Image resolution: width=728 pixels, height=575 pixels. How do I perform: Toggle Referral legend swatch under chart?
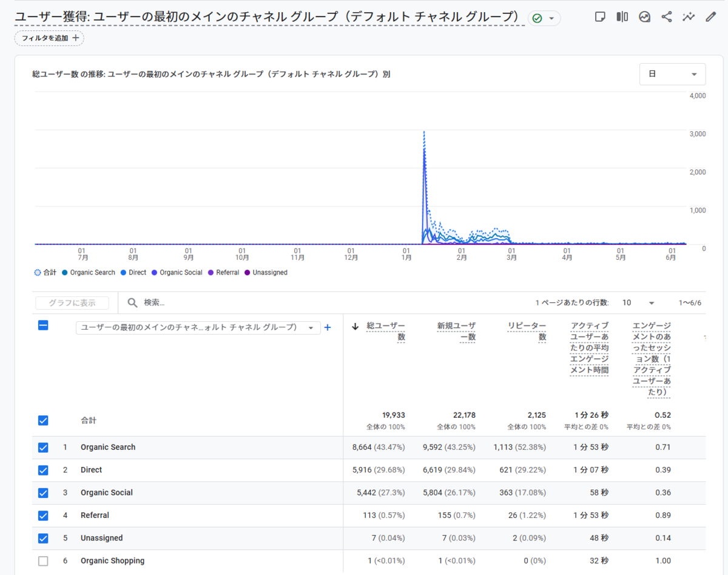[x=211, y=273]
